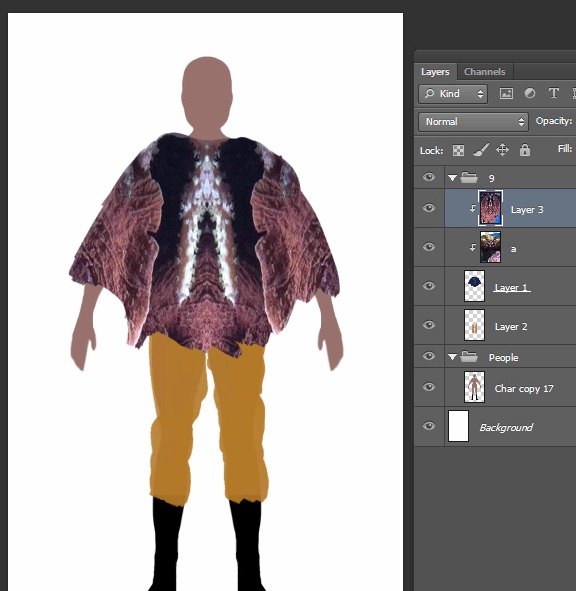Screen dimensions: 576x591
Task: Switch to the Channels tab
Action: click(484, 72)
